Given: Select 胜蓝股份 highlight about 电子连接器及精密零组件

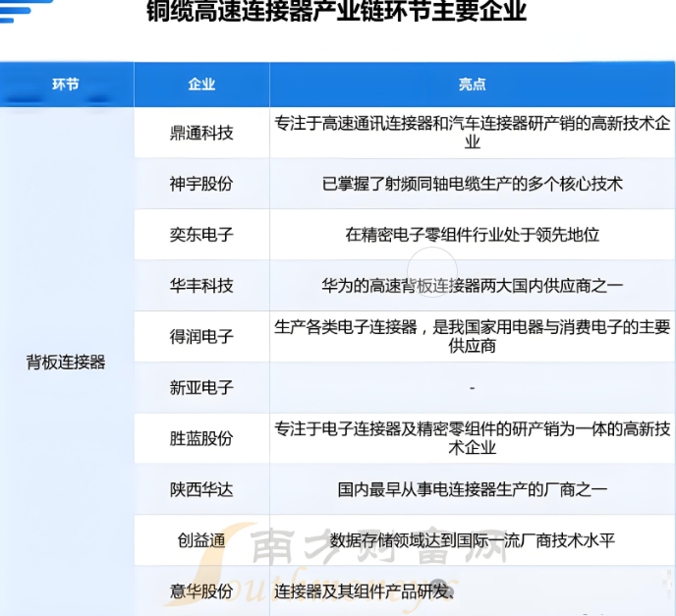Looking at the screenshot, I should point(472,438).
